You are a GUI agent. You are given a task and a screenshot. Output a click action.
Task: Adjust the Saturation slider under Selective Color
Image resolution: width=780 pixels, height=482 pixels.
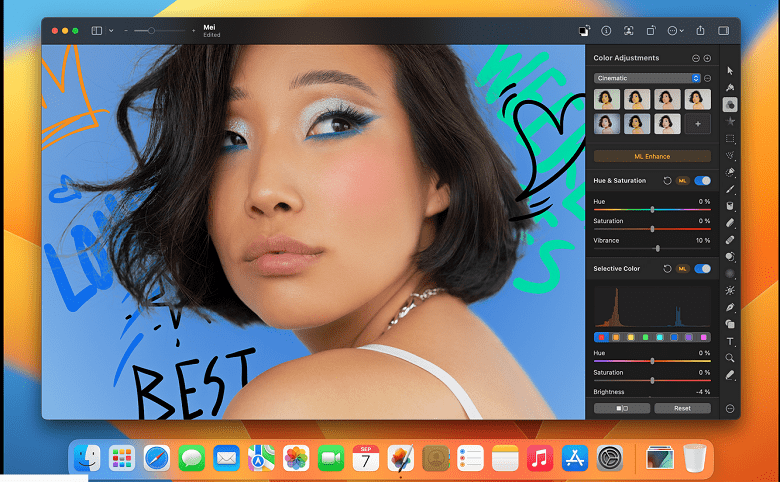tap(652, 381)
